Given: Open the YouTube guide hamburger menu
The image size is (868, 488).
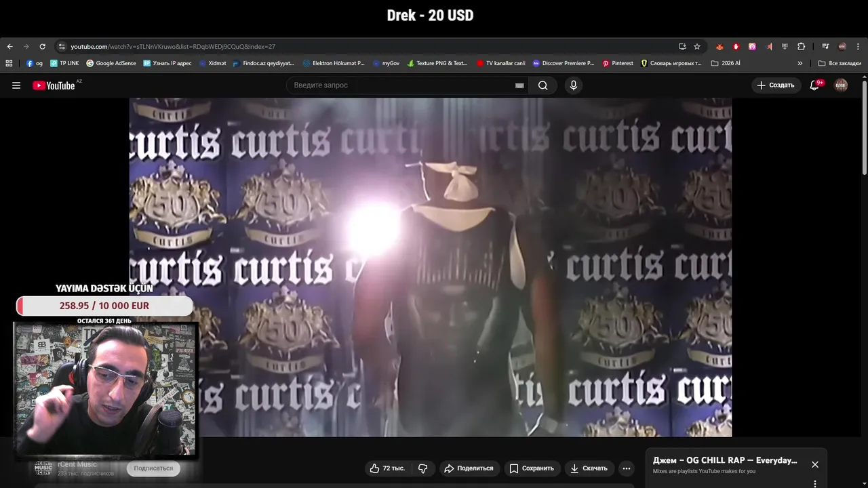Looking at the screenshot, I should click(x=16, y=85).
